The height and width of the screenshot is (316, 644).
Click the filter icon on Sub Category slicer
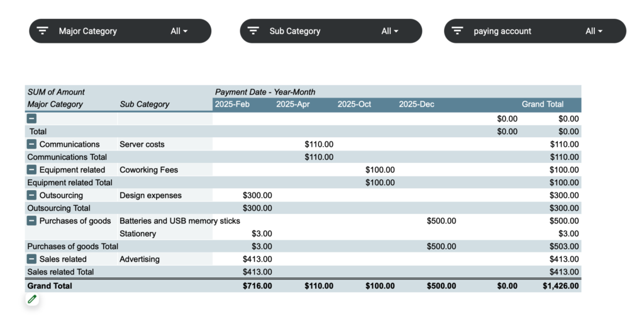coord(253,31)
